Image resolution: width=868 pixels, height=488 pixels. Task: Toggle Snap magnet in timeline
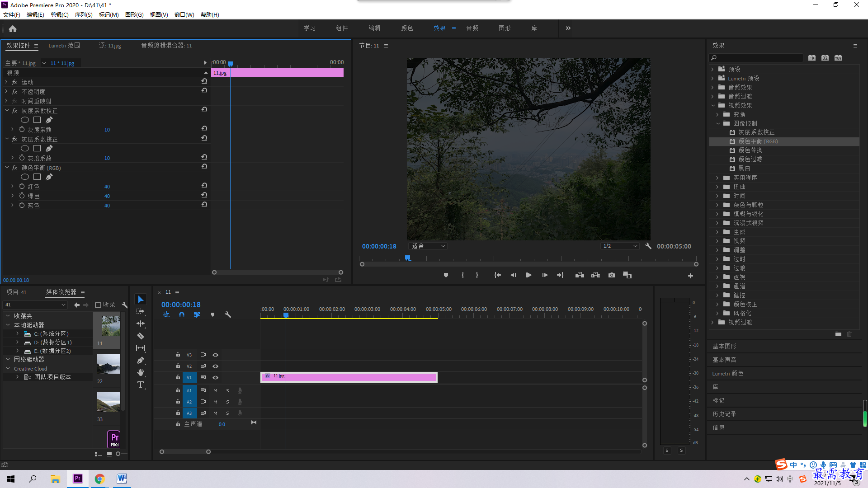(x=182, y=315)
